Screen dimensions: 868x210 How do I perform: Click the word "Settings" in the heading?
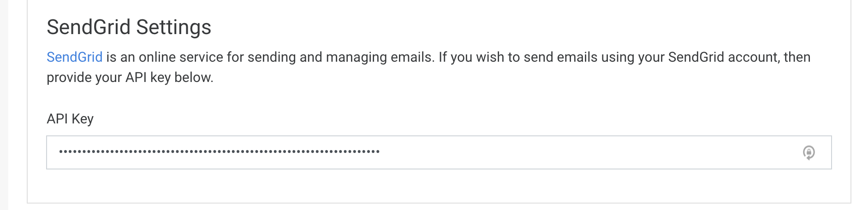(173, 27)
